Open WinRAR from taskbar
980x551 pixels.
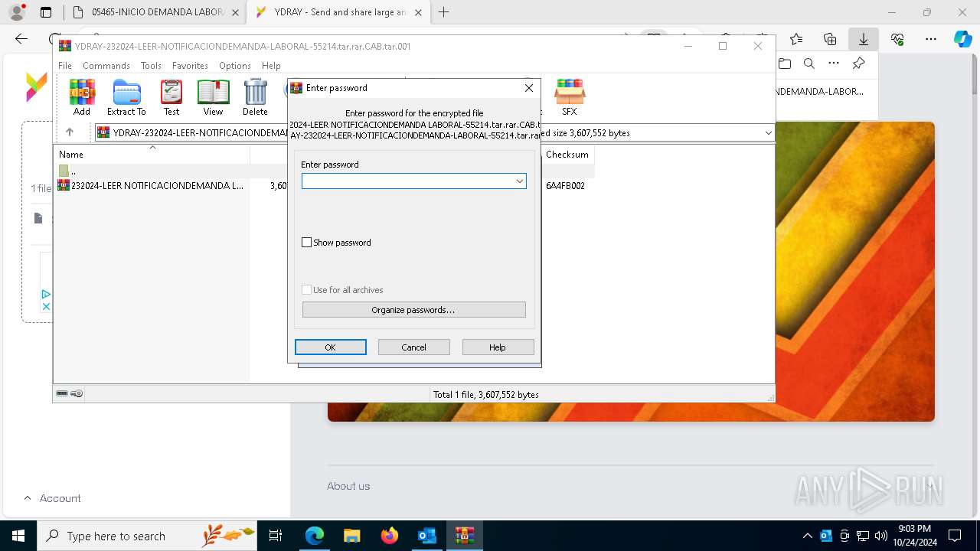tap(465, 536)
